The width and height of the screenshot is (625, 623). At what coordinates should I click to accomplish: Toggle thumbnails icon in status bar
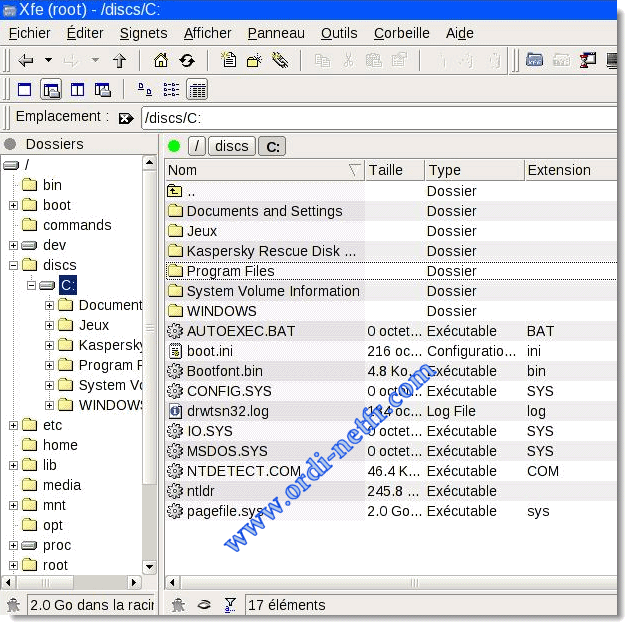click(x=204, y=605)
